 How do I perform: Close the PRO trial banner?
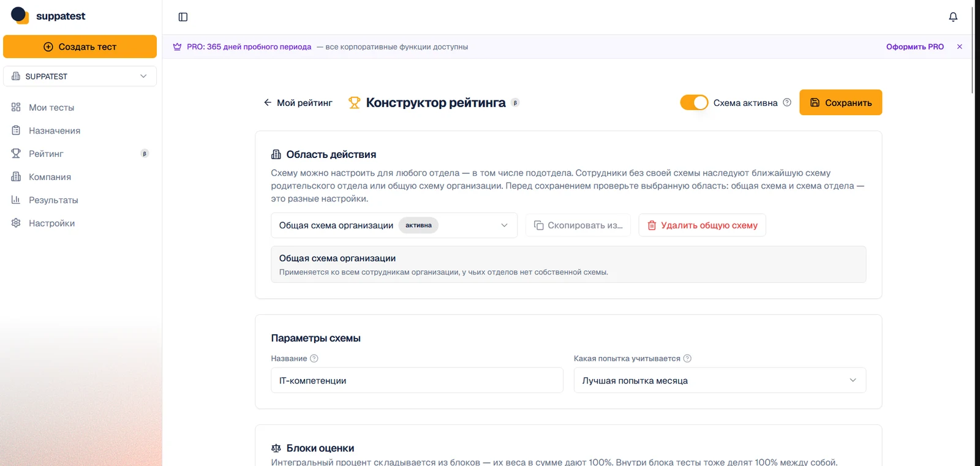click(960, 47)
